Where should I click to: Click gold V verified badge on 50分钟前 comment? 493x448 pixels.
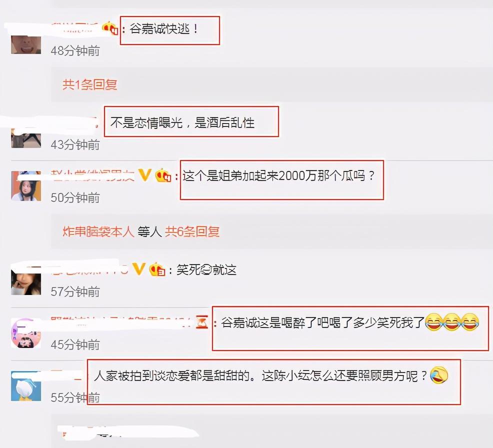pyautogui.click(x=145, y=175)
